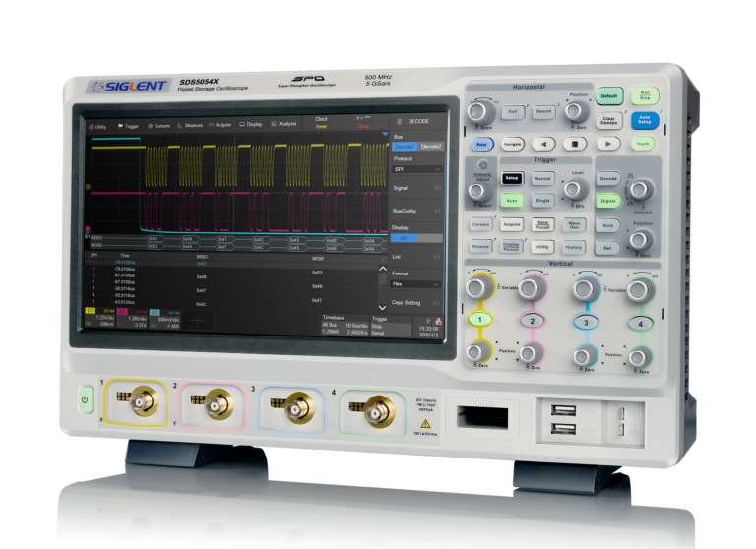Screen dimensions: 756x549
Task: Toggle the Display On switch
Action: 405,238
